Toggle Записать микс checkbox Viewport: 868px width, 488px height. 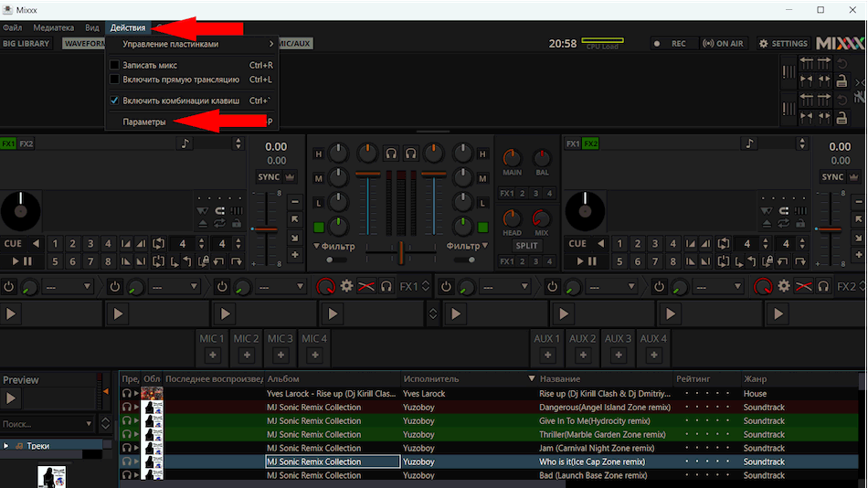coord(114,65)
